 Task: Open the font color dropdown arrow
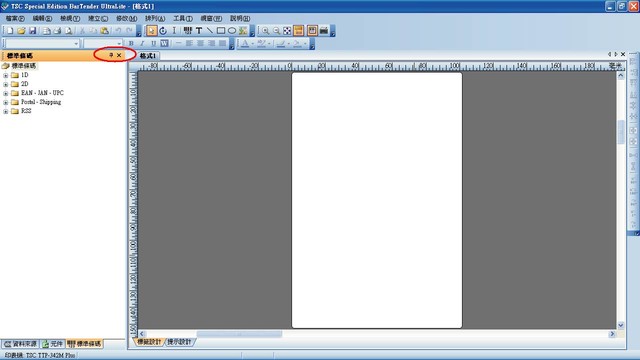[252, 43]
